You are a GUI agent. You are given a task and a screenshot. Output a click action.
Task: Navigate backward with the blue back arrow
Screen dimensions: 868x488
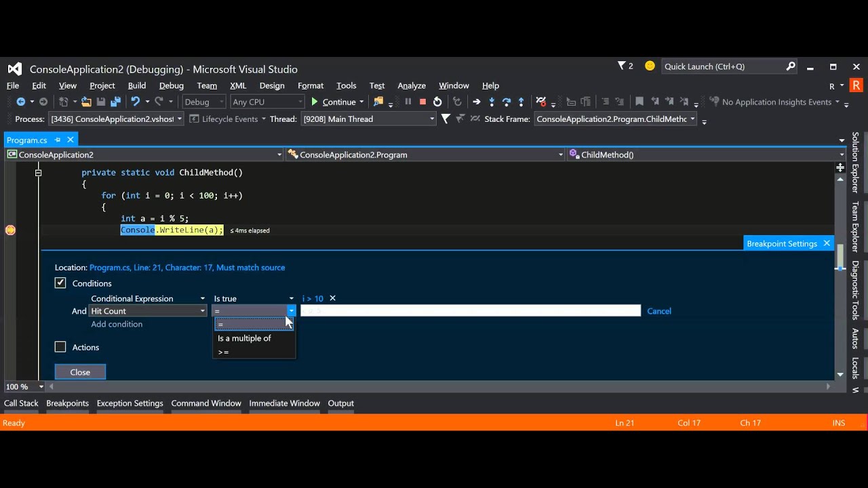[x=20, y=102]
